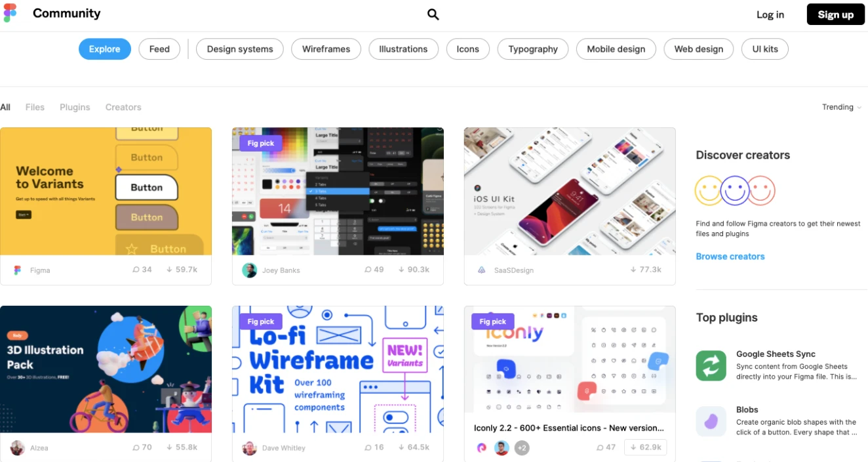Click the comment bubble icon on Welcome to Variants card
868x462 pixels.
click(135, 269)
